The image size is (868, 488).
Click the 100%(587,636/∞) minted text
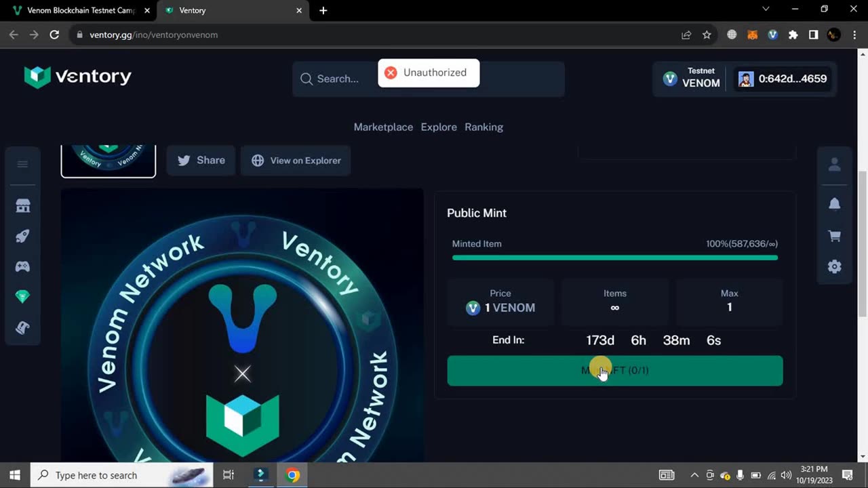(742, 244)
